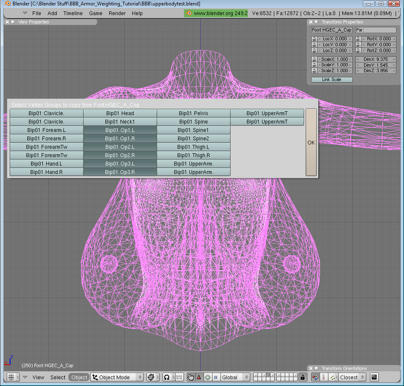Viewport: 404px width, 386px height.
Task: Click the RotZ value field
Action: pyautogui.click(x=379, y=50)
